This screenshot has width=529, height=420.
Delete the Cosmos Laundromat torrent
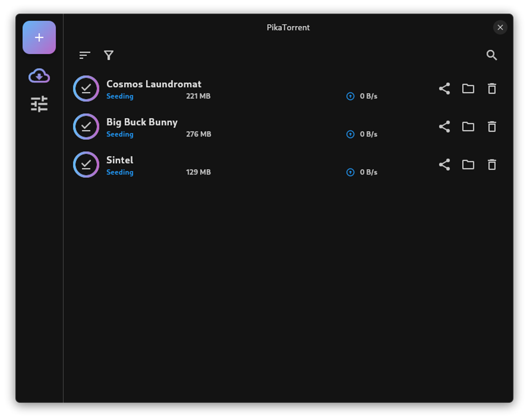[x=492, y=89]
